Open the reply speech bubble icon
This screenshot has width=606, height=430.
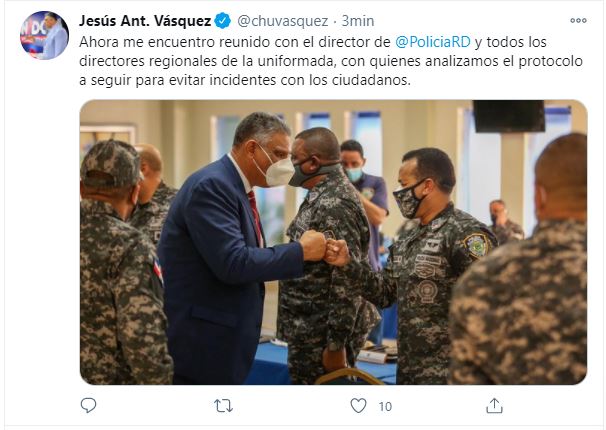pyautogui.click(x=88, y=406)
